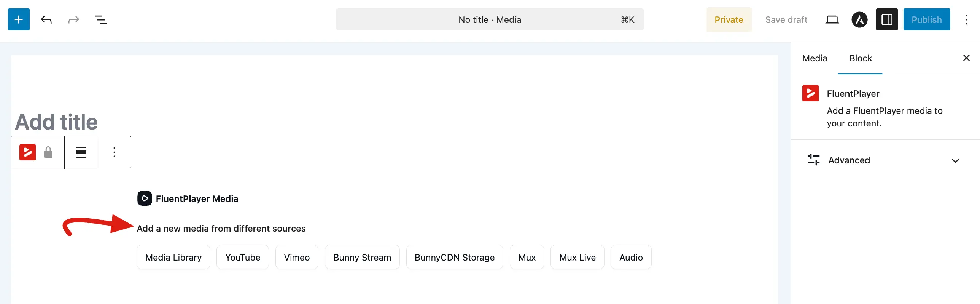
Task: Switch to the Media sidebar tab
Action: point(815,58)
